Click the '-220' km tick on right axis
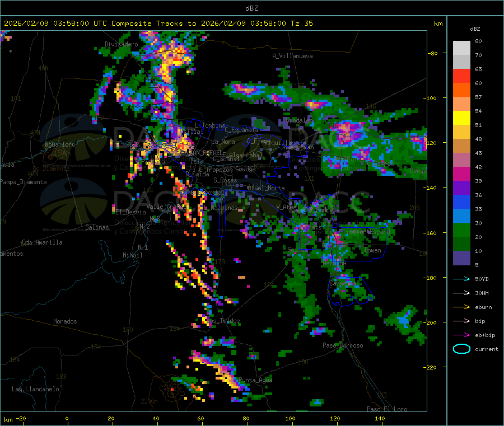The width and height of the screenshot is (504, 426). [431, 367]
